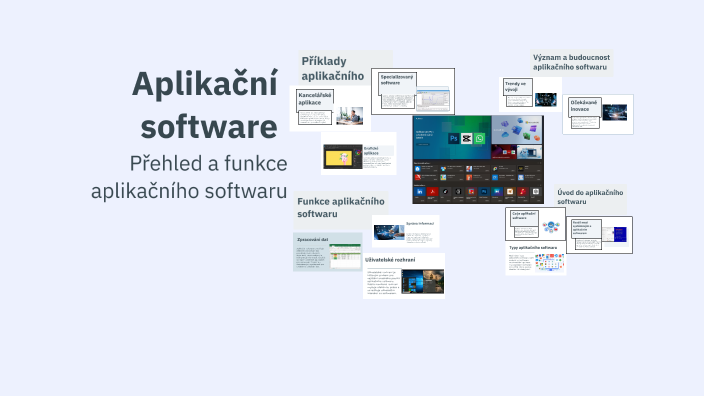Image resolution: width=704 pixels, height=396 pixels.
Task: Click the man-at-desk photo in Kancelářské aplikace slide
Action: pyautogui.click(x=350, y=116)
